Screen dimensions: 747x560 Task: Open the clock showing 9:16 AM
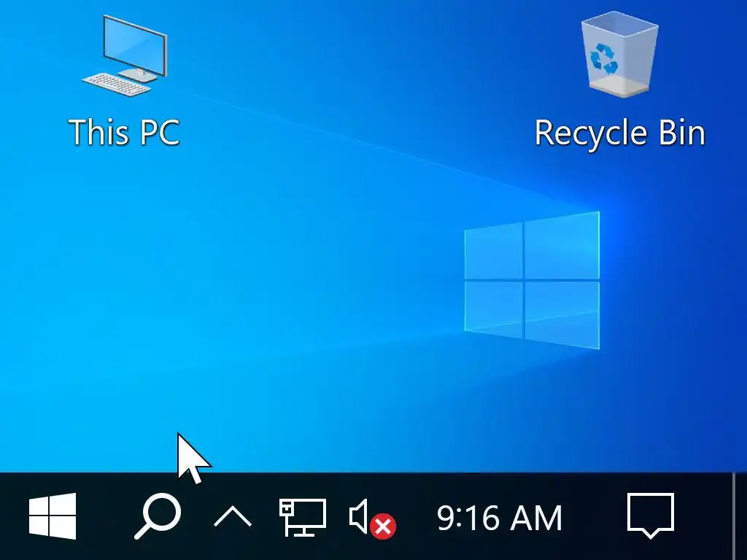tap(500, 518)
